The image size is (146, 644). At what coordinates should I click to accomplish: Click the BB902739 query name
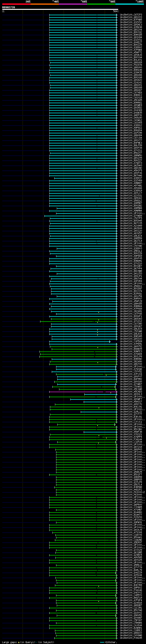tap(8, 8)
